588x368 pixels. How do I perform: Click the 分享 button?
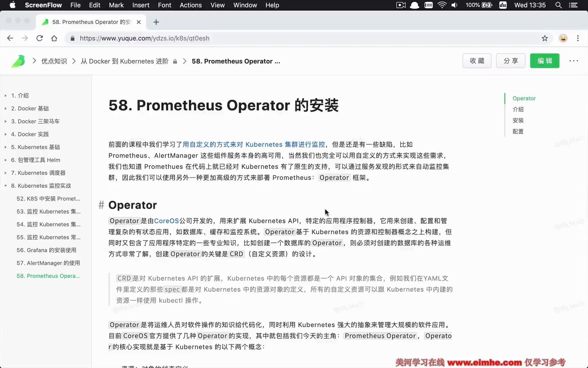[x=510, y=61]
